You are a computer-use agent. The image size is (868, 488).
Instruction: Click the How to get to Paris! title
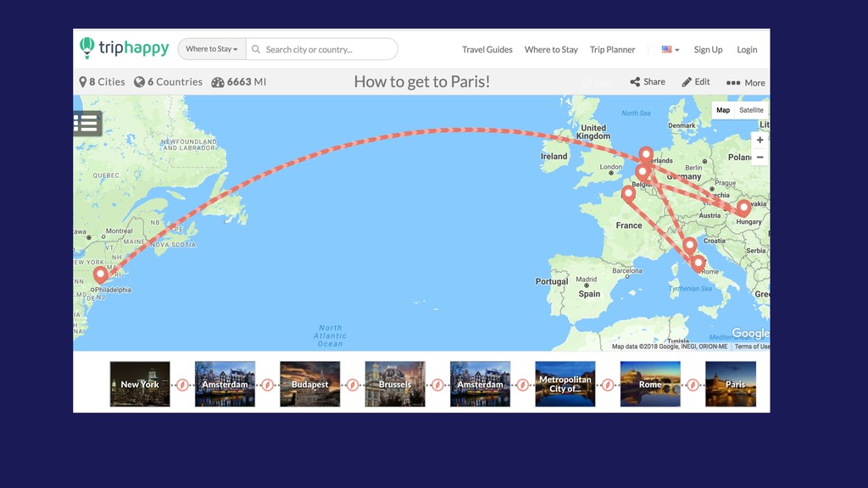pos(422,81)
